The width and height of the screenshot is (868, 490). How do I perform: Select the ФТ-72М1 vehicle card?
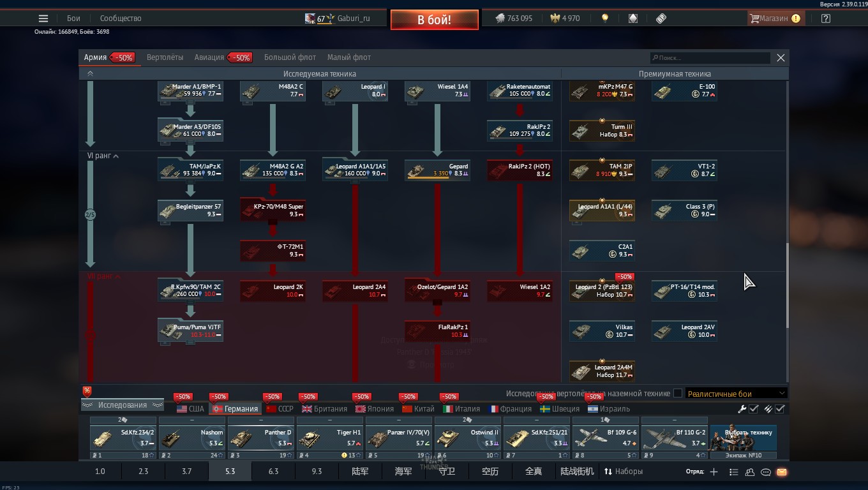click(x=273, y=251)
